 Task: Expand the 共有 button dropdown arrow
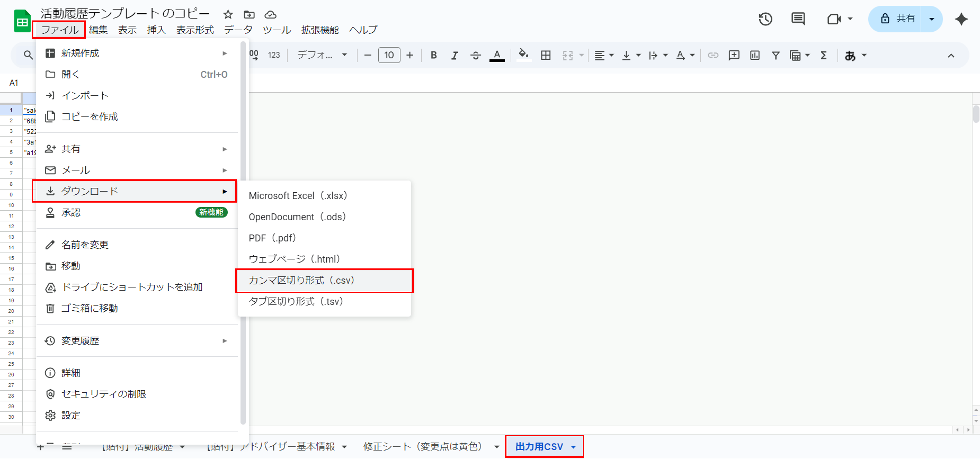(x=931, y=19)
